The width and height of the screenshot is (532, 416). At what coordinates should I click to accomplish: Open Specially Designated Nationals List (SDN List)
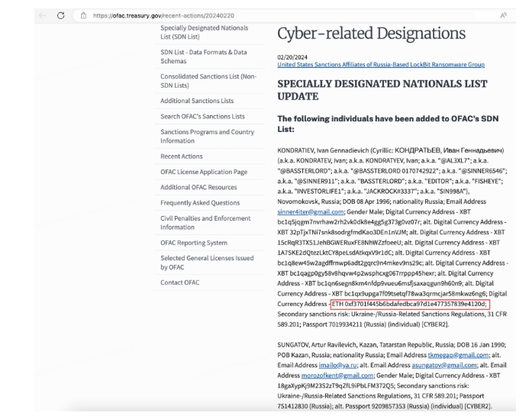[x=205, y=32]
